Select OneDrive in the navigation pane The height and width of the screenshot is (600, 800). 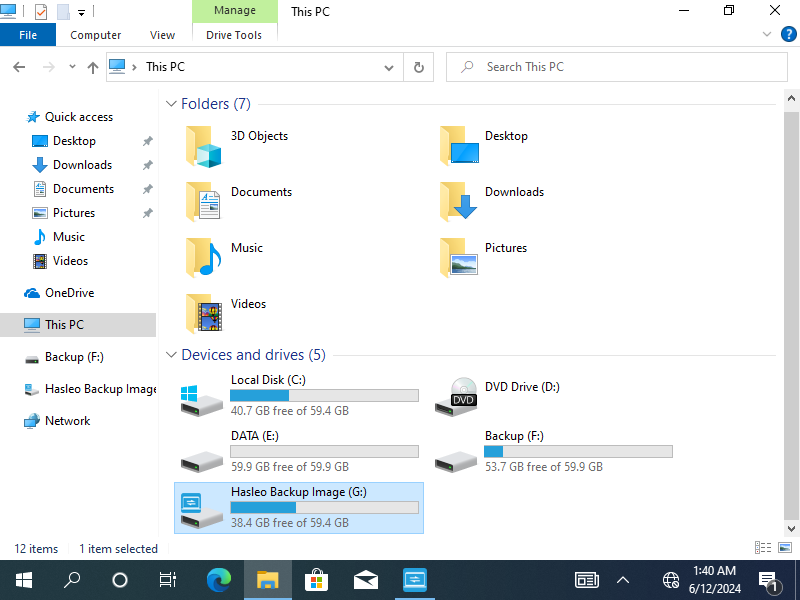69,293
